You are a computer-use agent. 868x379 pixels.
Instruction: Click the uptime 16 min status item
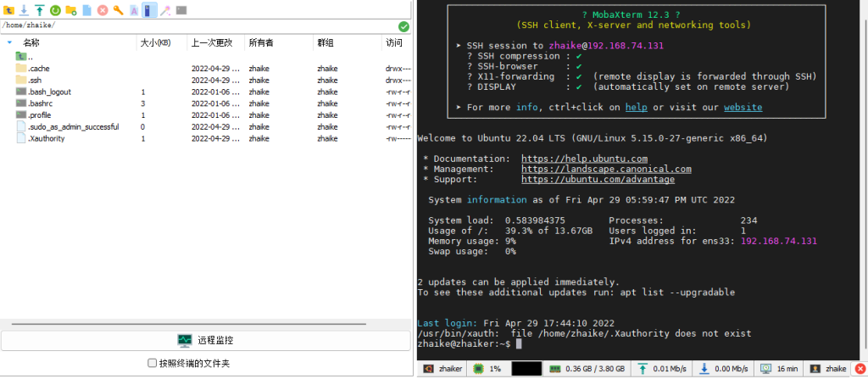(780, 369)
